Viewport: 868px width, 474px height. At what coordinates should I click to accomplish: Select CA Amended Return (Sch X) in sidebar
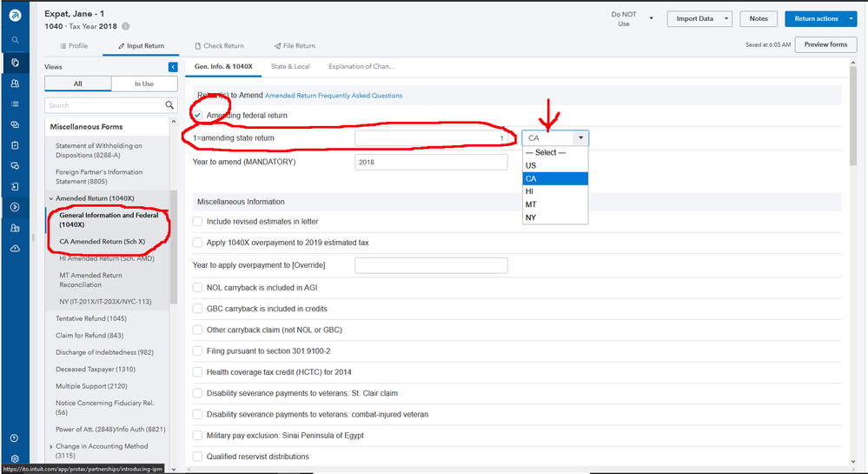pos(103,241)
